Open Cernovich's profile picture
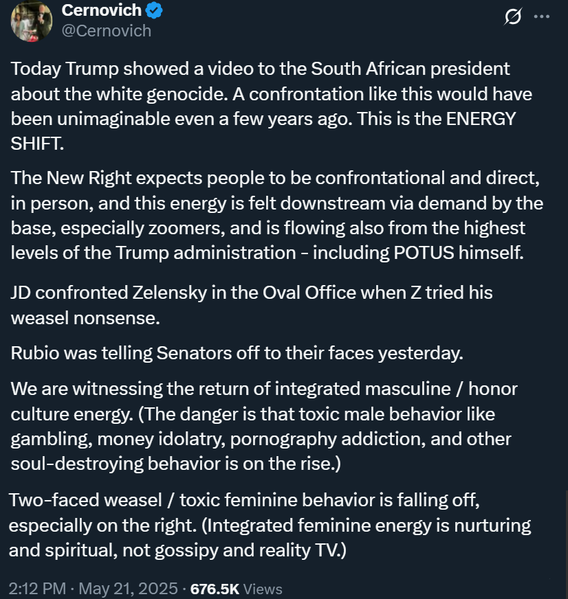Screen dimensions: 568x599 32,21
